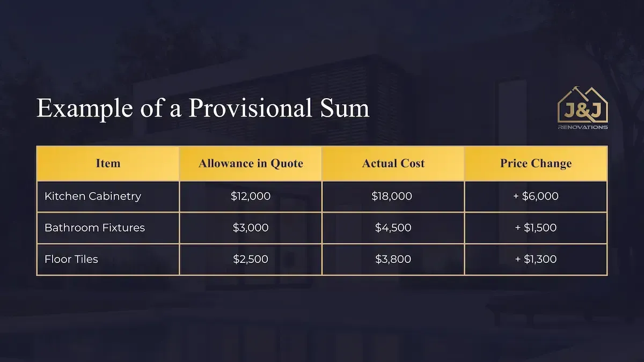Click the Actual Cost column header
Viewport: 644px width, 362px height.
pos(393,164)
